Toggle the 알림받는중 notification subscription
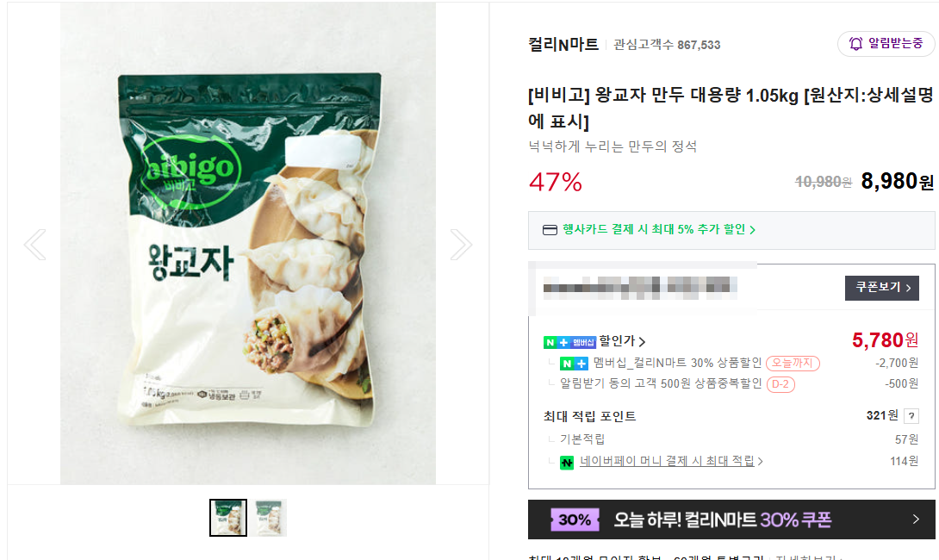Viewport: 939px width, 560px height. pos(886,43)
